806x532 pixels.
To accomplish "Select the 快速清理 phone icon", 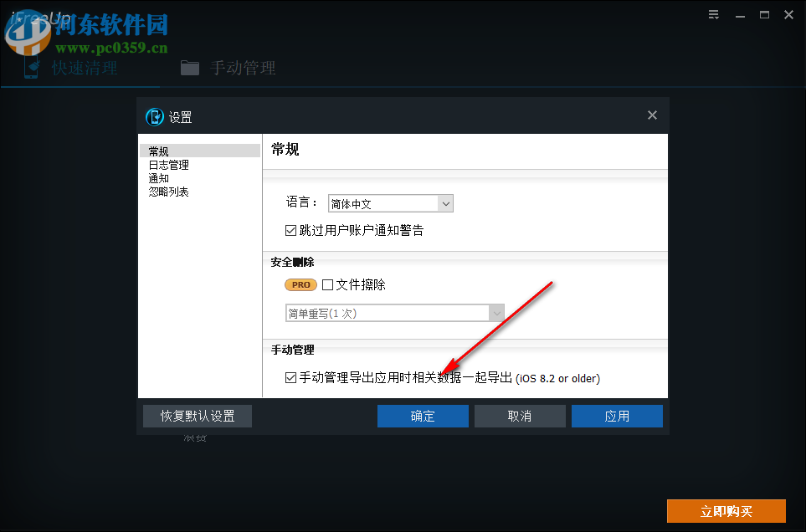I will pos(31,67).
